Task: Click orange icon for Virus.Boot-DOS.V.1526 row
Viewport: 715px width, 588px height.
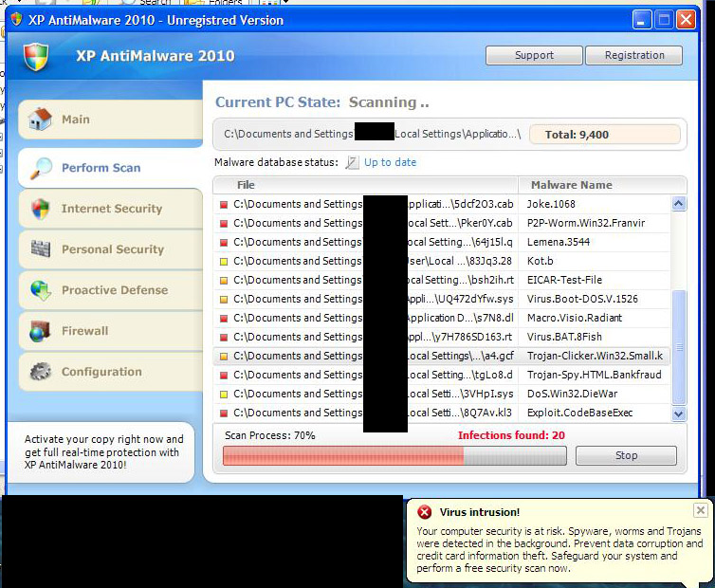Action: 224,300
